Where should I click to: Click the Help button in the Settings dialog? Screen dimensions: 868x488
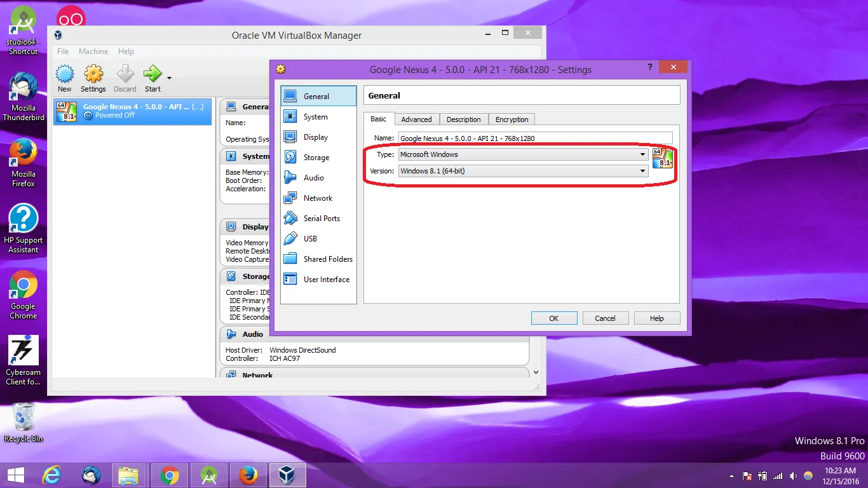(657, 318)
